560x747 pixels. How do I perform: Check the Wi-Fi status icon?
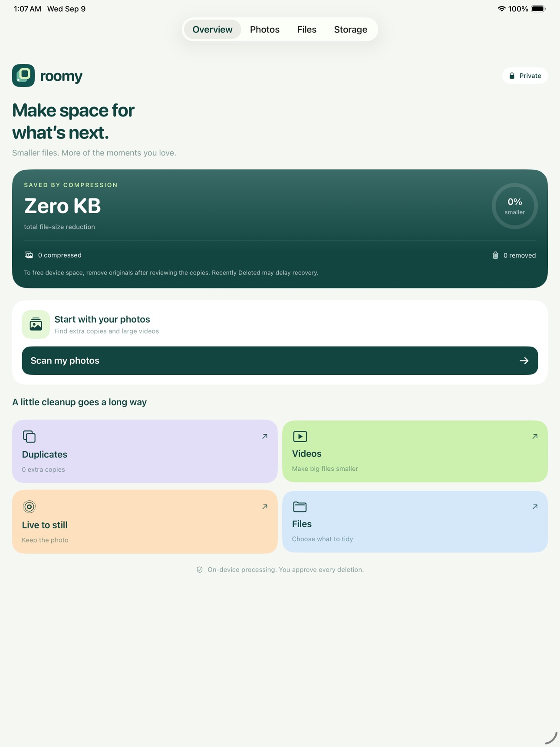click(x=501, y=9)
